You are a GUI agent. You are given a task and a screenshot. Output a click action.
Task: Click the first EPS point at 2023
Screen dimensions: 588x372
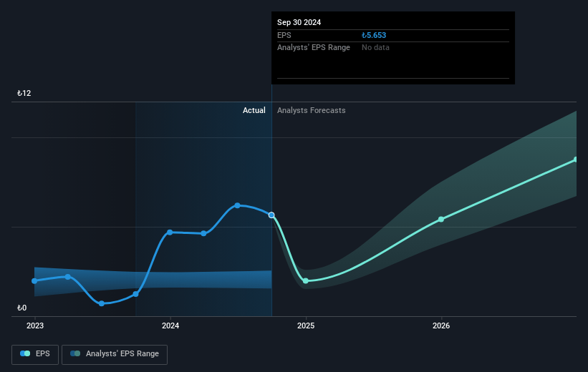pos(34,280)
